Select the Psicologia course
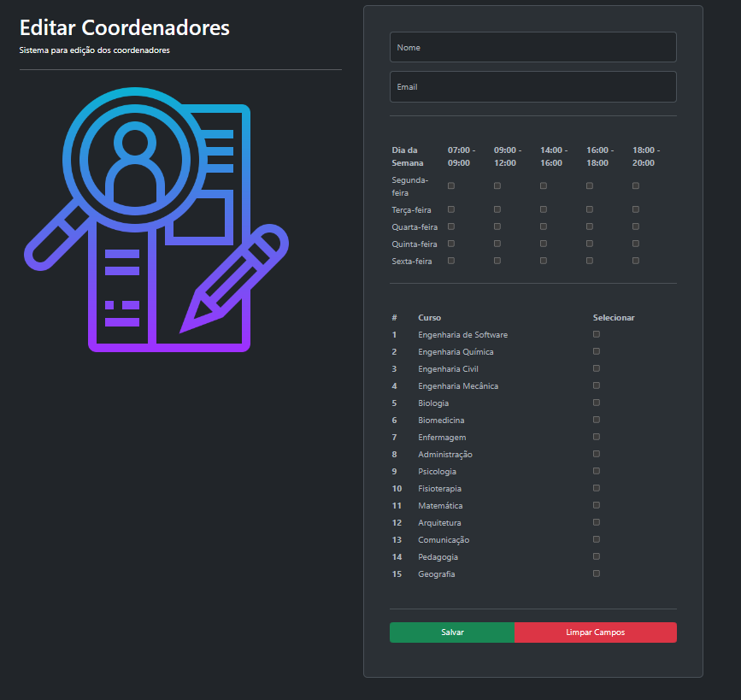The height and width of the screenshot is (700, 741). point(596,471)
